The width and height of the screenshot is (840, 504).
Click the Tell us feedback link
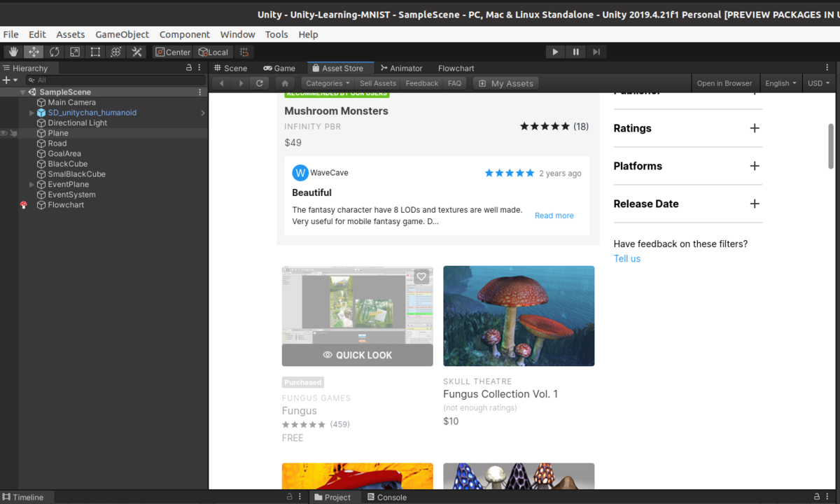(627, 258)
